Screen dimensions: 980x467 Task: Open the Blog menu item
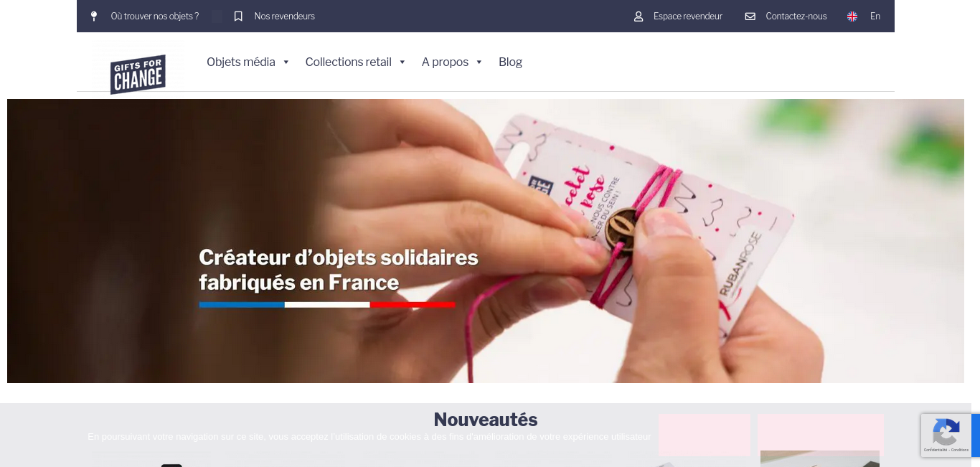510,62
